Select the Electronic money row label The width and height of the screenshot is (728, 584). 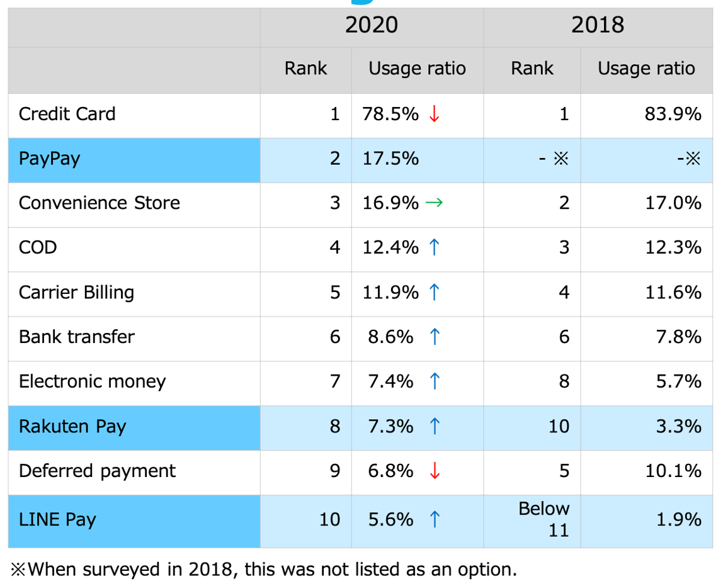click(x=92, y=381)
